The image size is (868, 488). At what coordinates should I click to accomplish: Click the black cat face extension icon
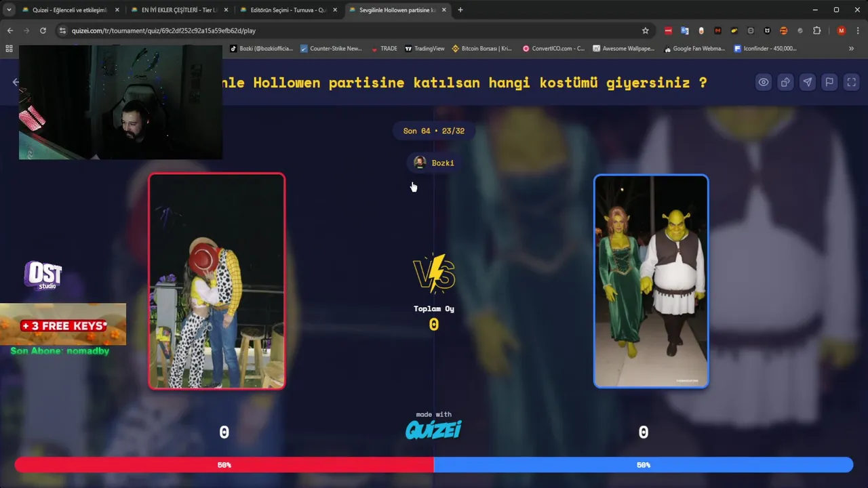767,30
